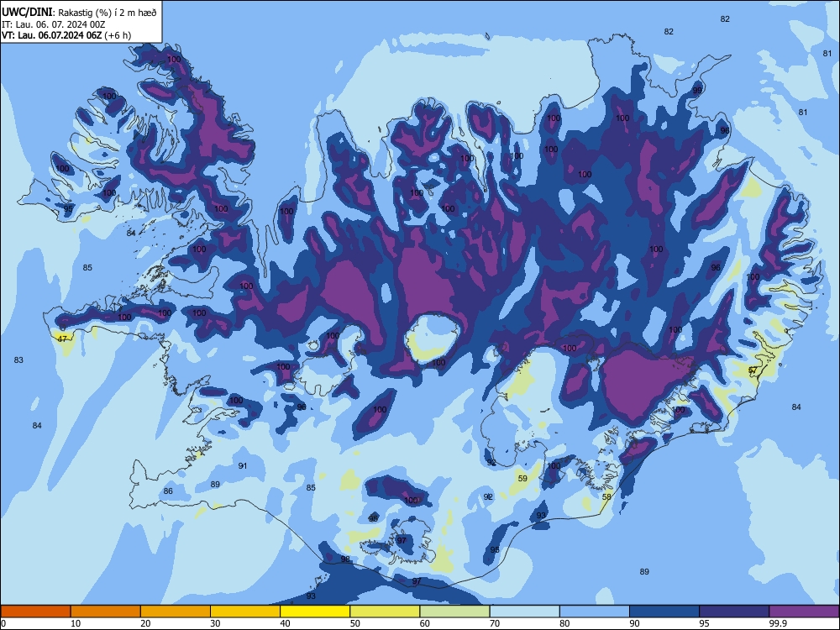
Task: Pick the 20–30 amber legend swatch
Action: pos(176,612)
